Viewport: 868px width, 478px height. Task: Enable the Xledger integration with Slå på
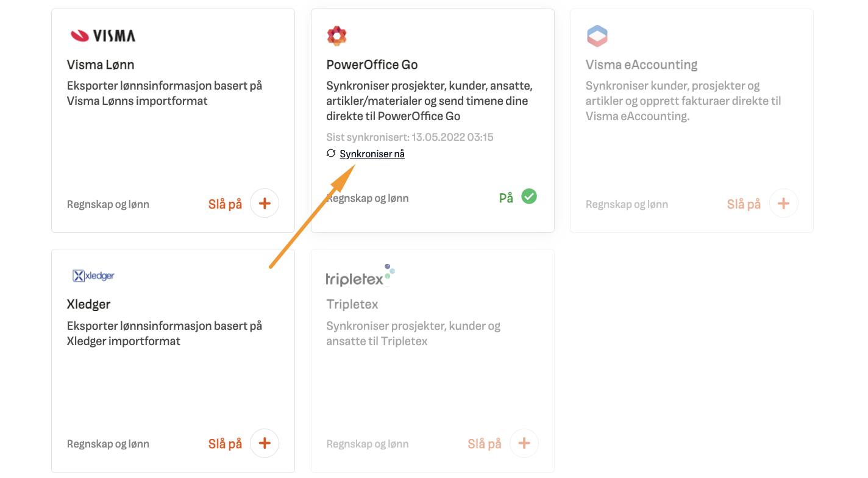[x=224, y=443]
